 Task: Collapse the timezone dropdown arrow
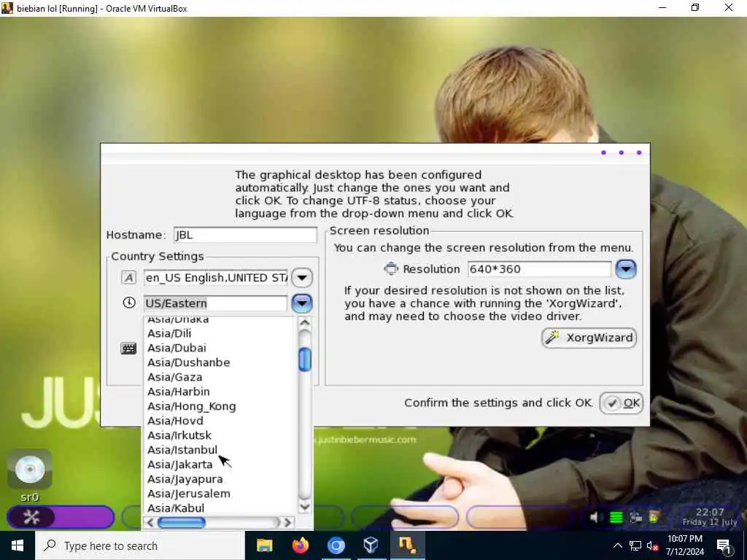pos(302,303)
